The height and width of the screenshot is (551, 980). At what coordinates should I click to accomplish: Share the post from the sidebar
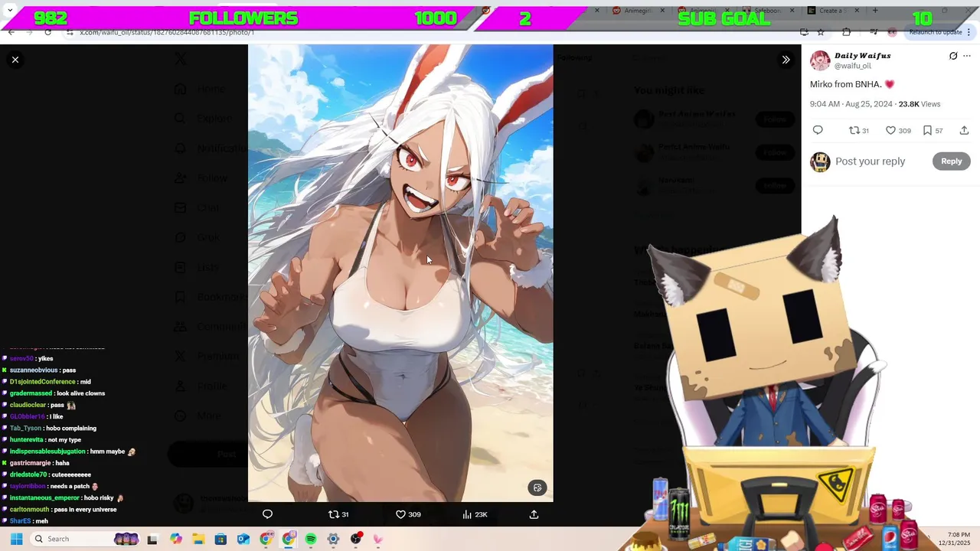tap(964, 130)
